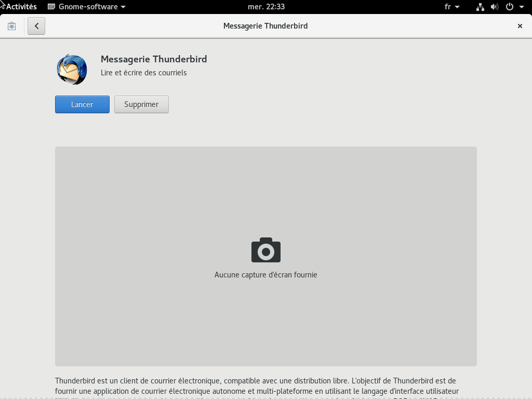
Task: Launch Thunderbird with the Lancer button
Action: tap(82, 104)
